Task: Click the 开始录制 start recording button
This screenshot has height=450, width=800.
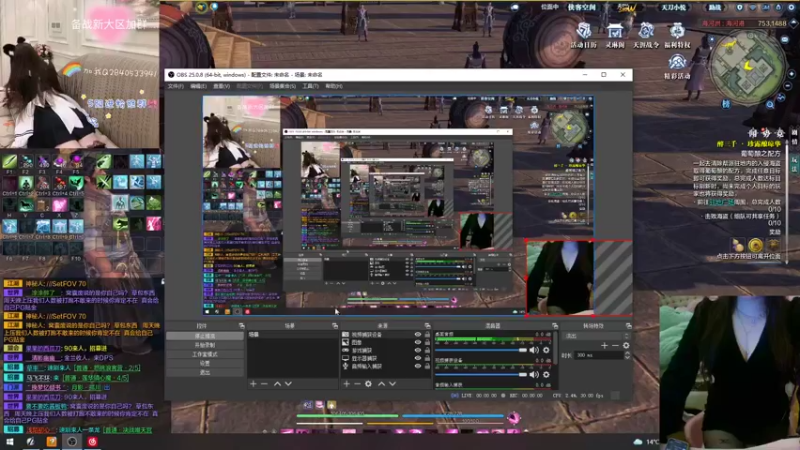Action: (x=205, y=345)
